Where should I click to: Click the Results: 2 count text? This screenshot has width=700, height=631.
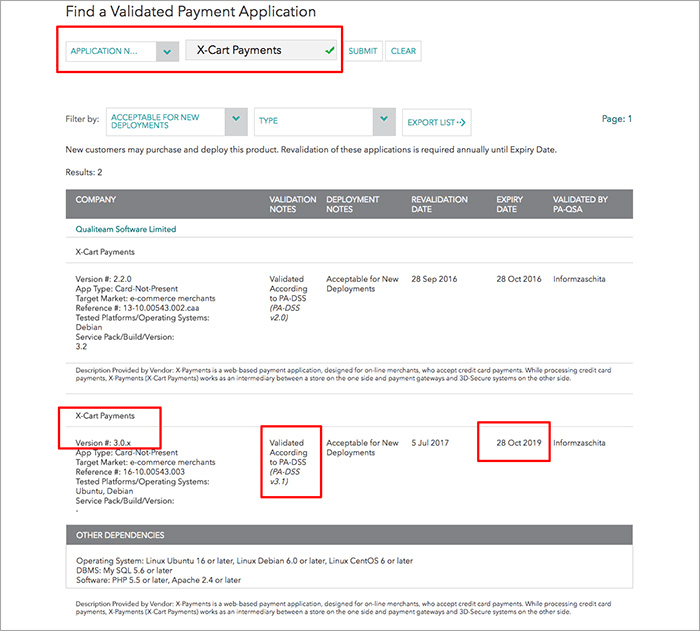coord(84,172)
